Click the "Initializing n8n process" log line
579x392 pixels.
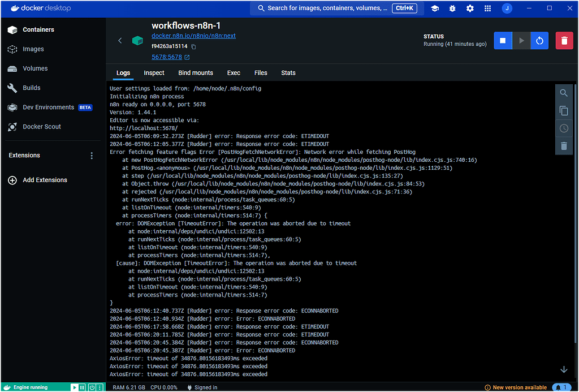(x=146, y=96)
